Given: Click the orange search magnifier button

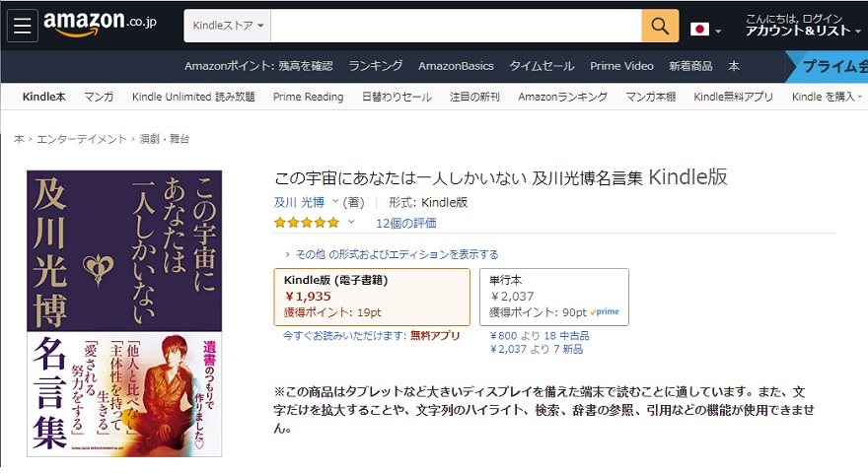Looking at the screenshot, I should 660,26.
